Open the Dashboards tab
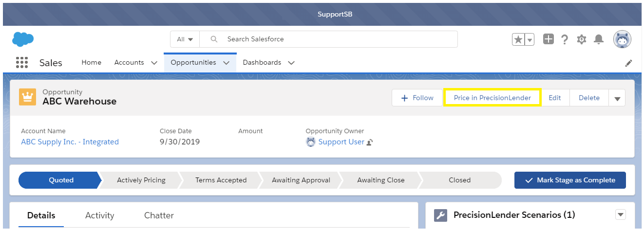Screen dimensions: 644x231 coord(262,62)
